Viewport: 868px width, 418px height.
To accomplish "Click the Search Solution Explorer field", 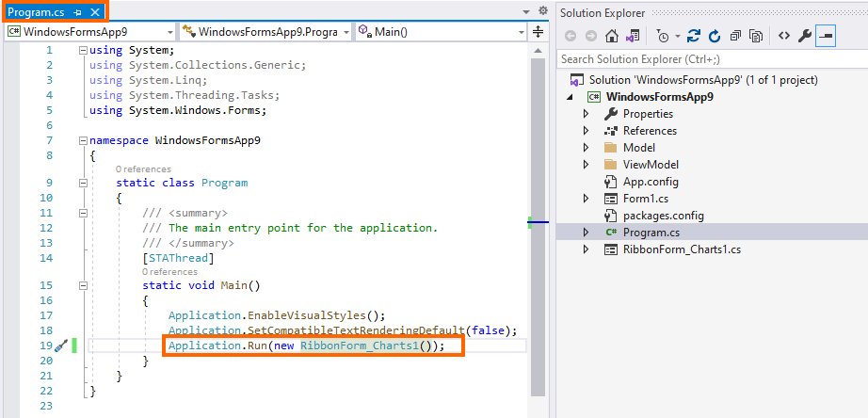I will [x=712, y=58].
